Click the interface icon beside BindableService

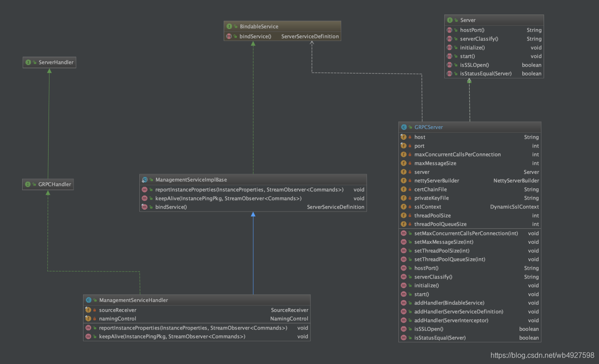229,26
